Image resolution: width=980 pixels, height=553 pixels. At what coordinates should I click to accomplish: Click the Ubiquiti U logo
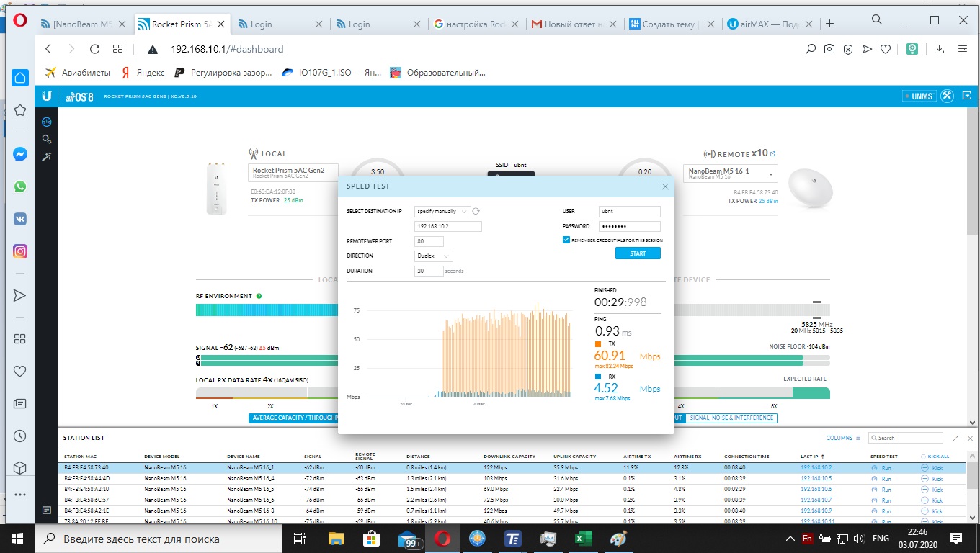47,96
